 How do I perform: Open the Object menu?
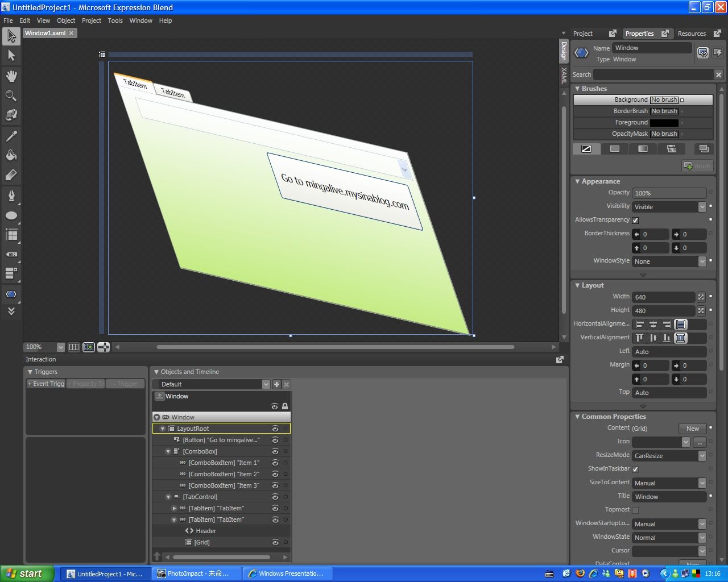(x=66, y=20)
